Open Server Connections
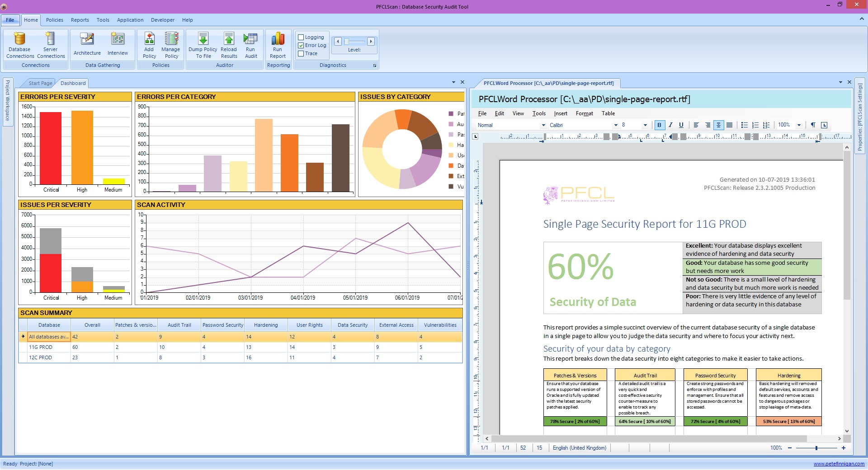 click(51, 45)
